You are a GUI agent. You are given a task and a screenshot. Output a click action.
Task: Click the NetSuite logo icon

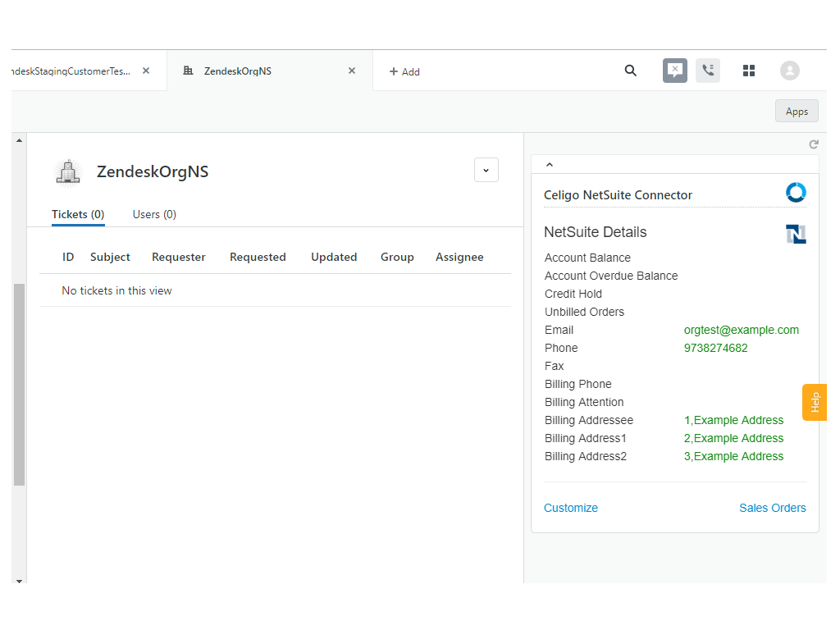[796, 234]
